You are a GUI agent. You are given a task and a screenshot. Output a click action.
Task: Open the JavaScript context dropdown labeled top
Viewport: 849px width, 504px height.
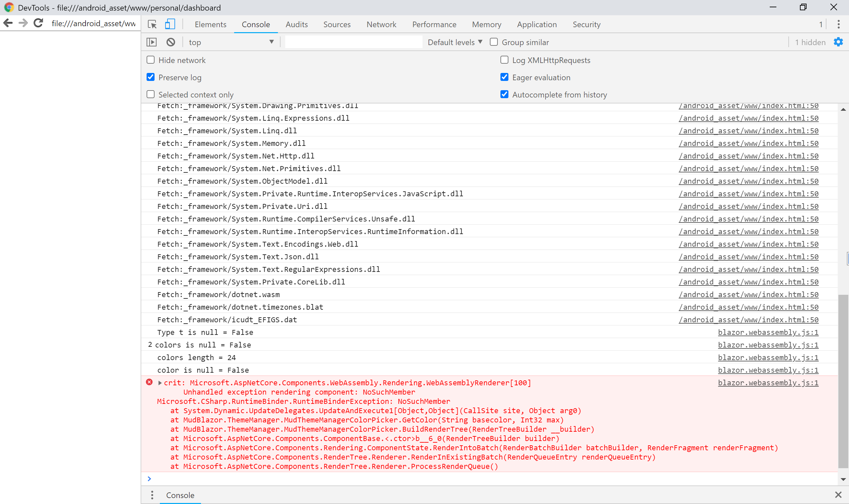point(231,42)
